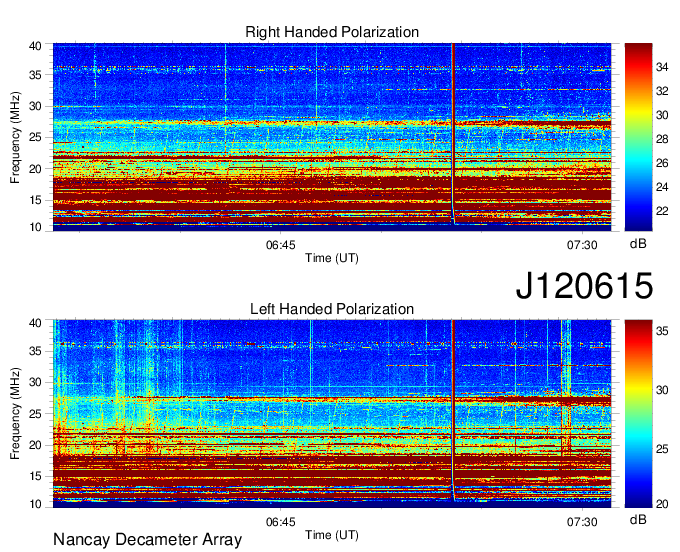This screenshot has height=552, width=680.
Task: Click the J120615 label
Action: coord(584,285)
